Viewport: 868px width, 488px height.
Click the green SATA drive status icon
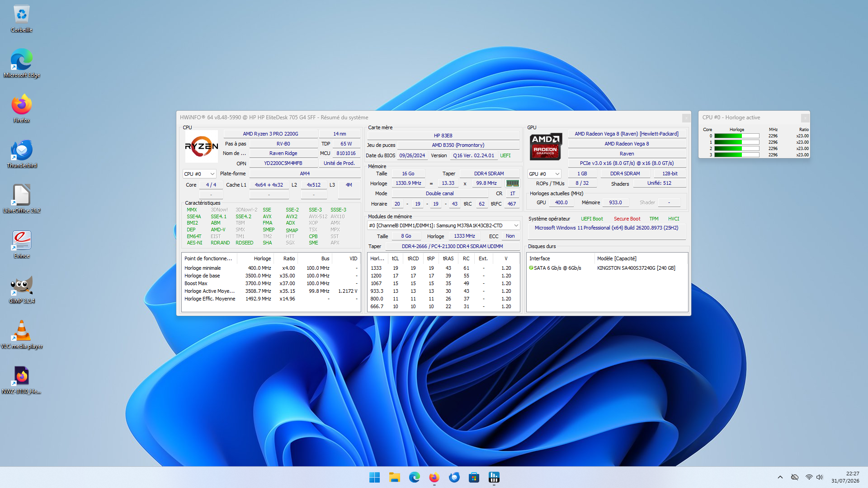click(531, 268)
